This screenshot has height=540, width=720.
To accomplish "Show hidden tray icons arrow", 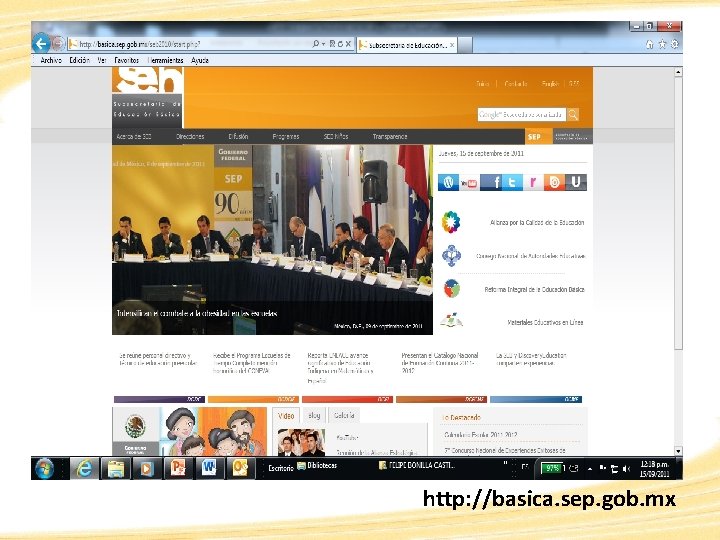I will 590,469.
